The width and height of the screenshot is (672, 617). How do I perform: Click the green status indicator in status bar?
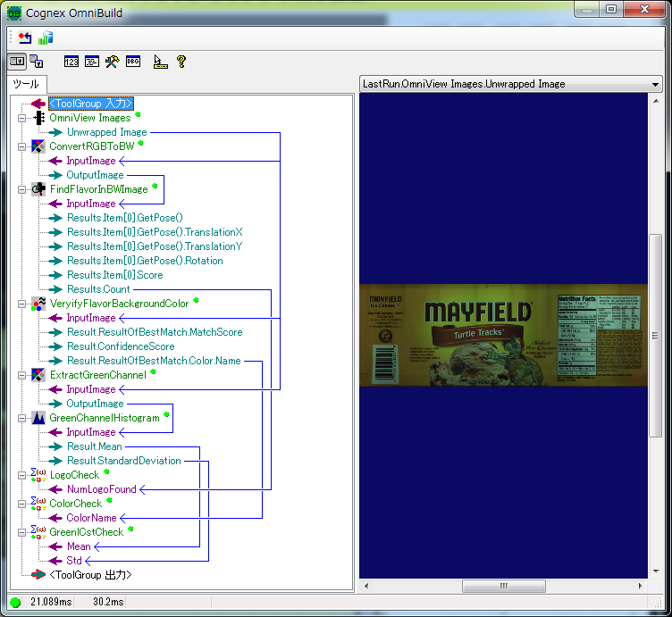pos(15,603)
